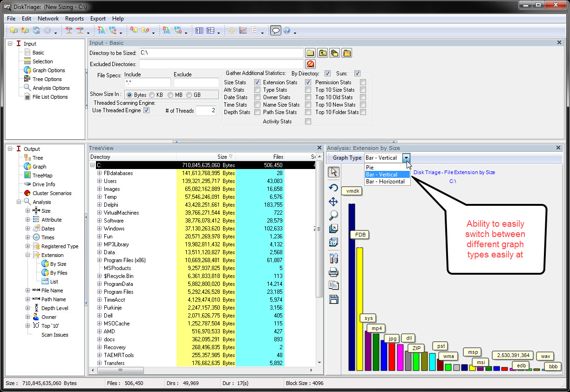
Task: Select By Files under Extension
Action: [59, 273]
